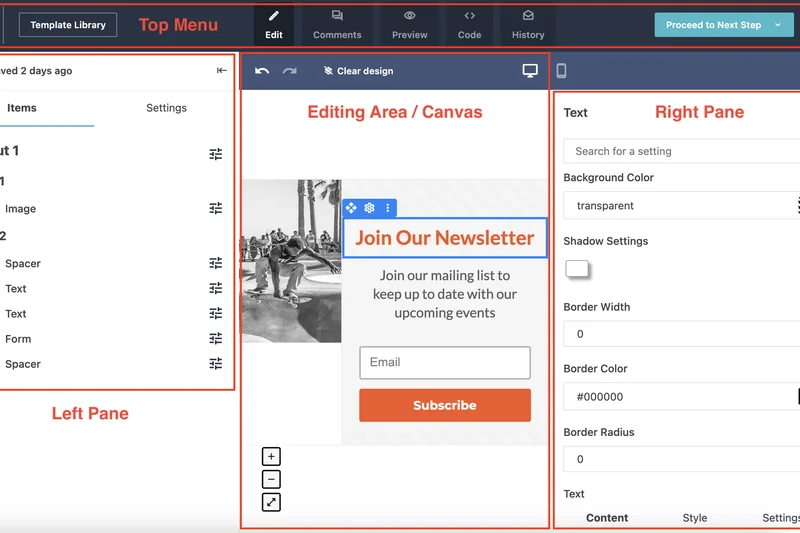Click the undo arrow icon
Screen dimensions: 800x533
(x=262, y=71)
